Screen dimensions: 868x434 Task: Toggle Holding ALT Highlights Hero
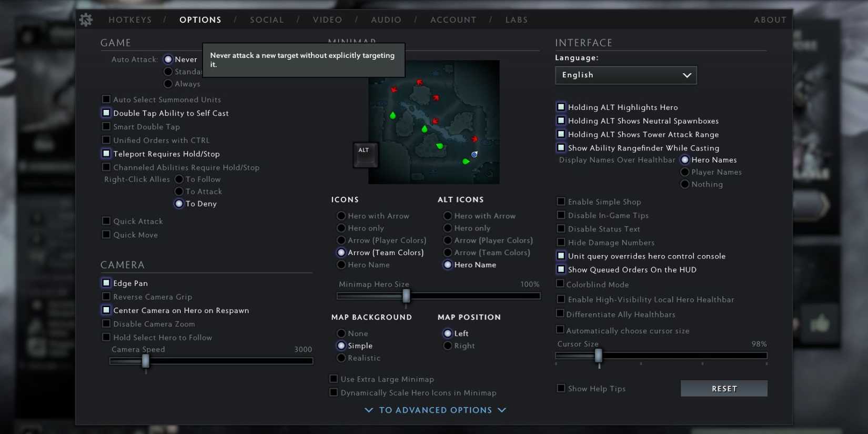point(561,107)
